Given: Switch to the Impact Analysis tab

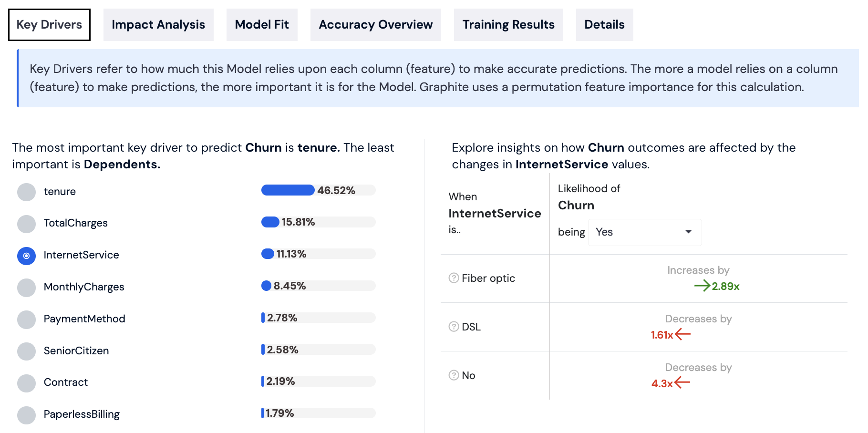Looking at the screenshot, I should pyautogui.click(x=158, y=25).
